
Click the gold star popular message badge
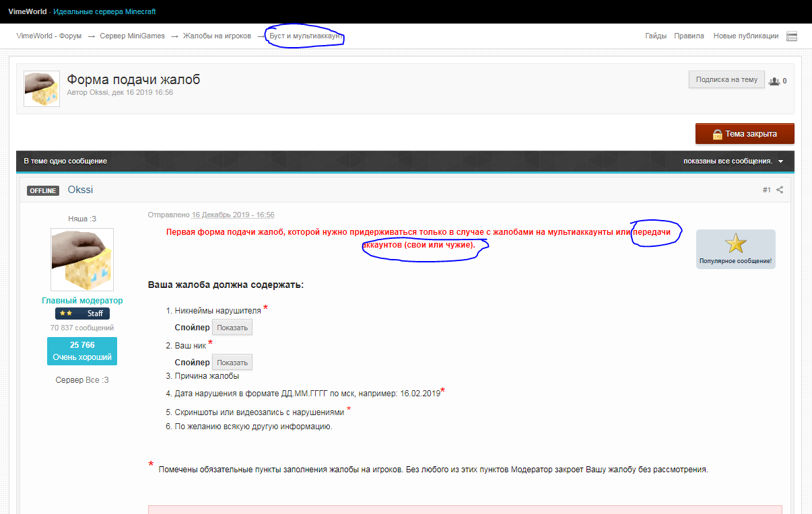pyautogui.click(x=735, y=244)
